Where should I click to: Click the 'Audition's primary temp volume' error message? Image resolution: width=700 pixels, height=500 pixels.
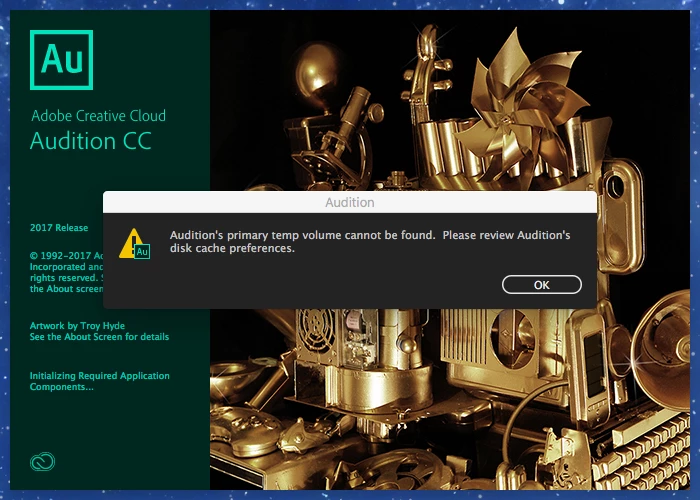[370, 242]
